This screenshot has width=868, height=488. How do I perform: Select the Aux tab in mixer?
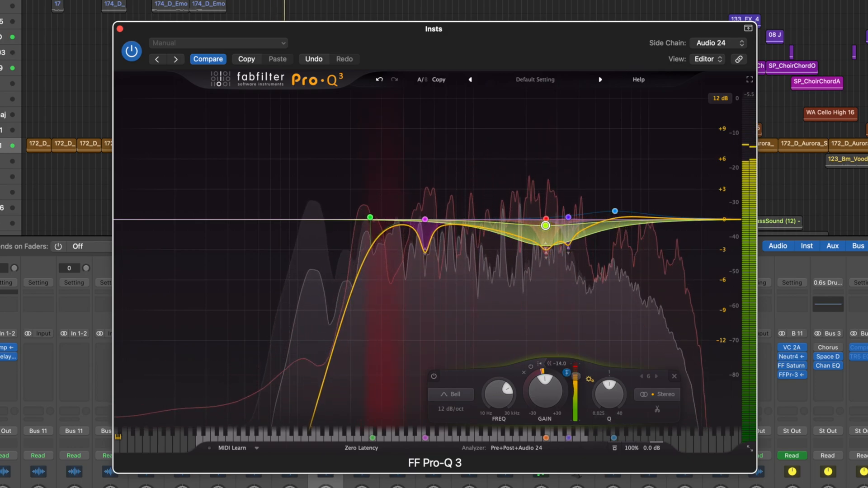(832, 246)
